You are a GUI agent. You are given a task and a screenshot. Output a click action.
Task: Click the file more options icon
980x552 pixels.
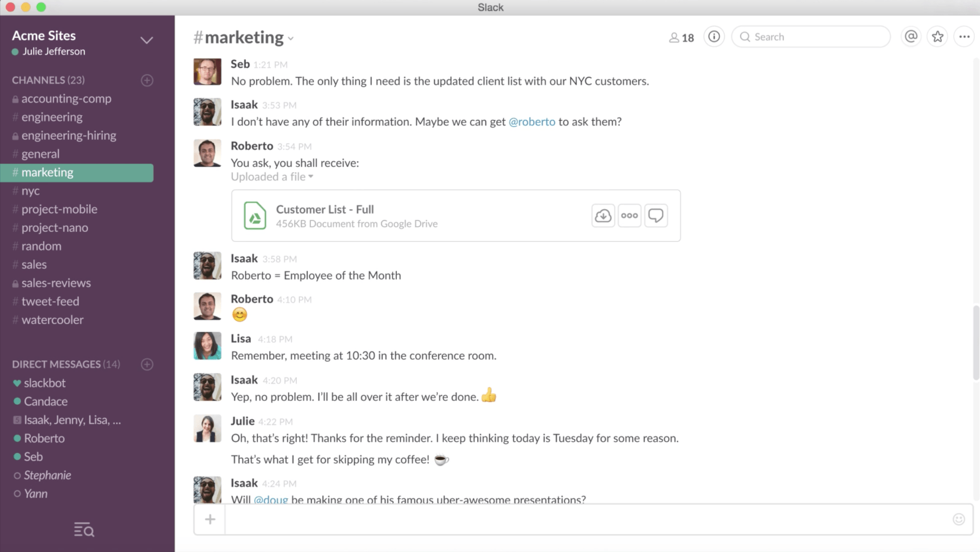(629, 215)
